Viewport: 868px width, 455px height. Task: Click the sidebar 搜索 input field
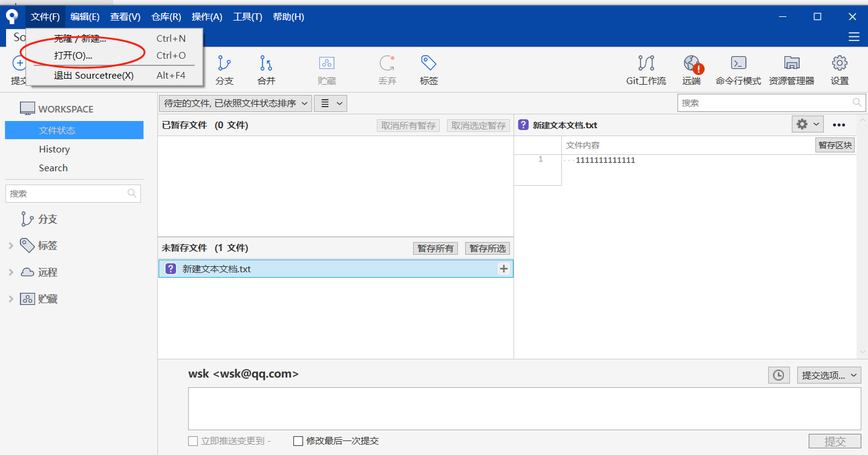coord(73,194)
